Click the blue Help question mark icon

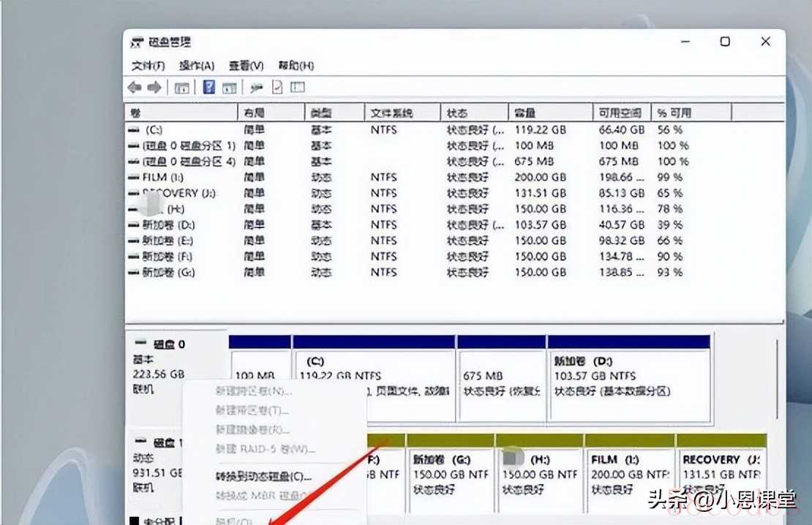coord(209,88)
